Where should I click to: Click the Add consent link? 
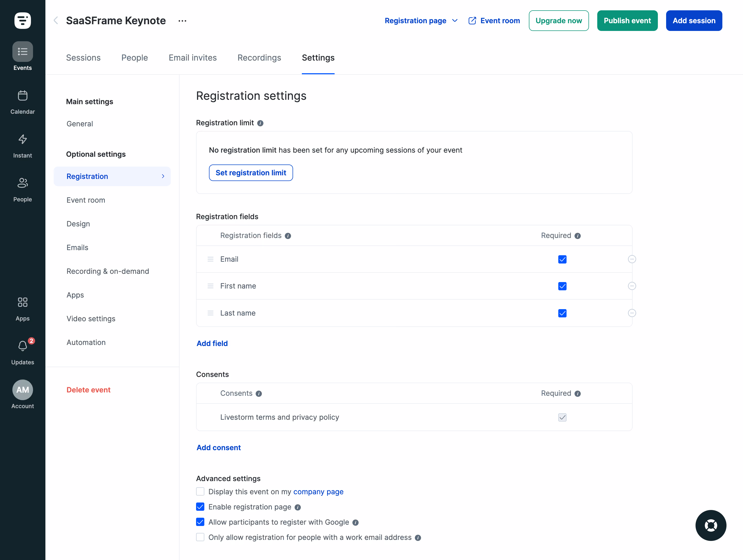pos(219,448)
